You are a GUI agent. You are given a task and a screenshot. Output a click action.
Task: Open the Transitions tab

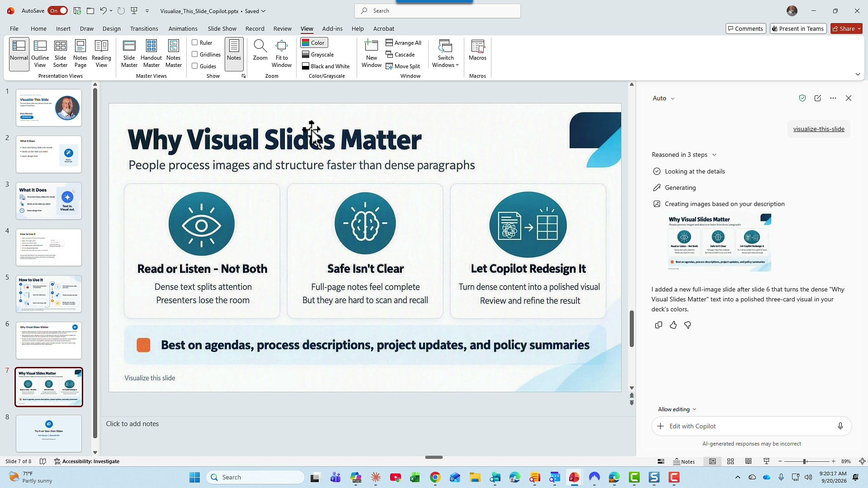coord(144,28)
